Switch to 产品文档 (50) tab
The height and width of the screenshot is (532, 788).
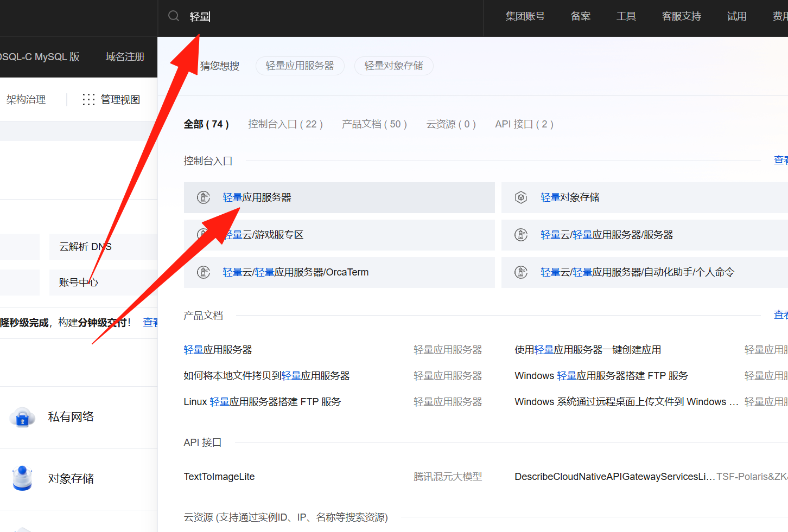374,124
